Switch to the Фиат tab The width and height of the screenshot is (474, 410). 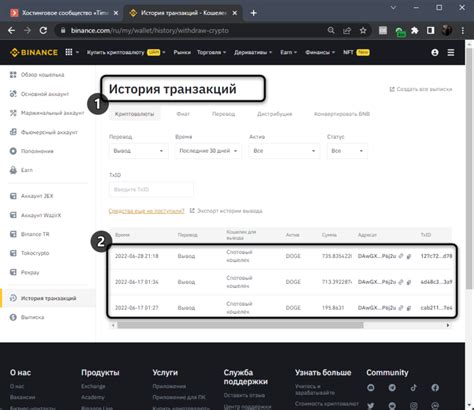(x=183, y=114)
